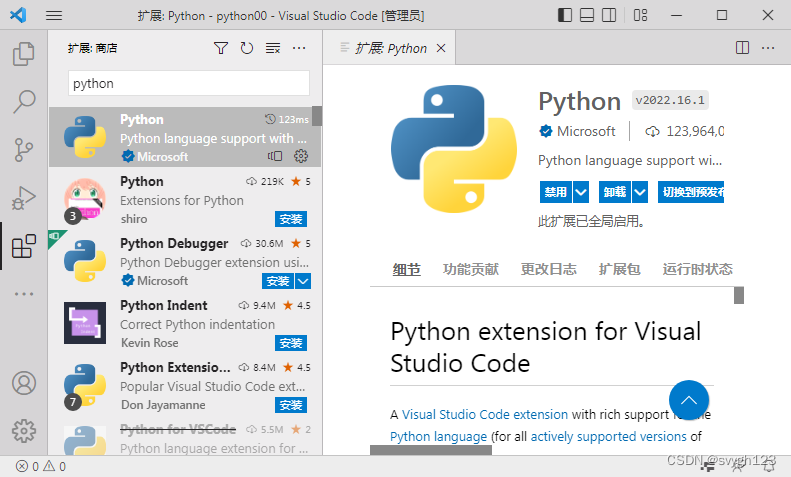The width and height of the screenshot is (791, 477).
Task: Refresh the extensions list
Action: (247, 48)
